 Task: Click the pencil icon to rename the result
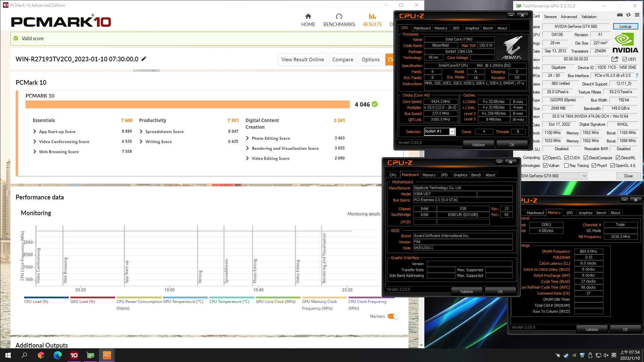144,59
